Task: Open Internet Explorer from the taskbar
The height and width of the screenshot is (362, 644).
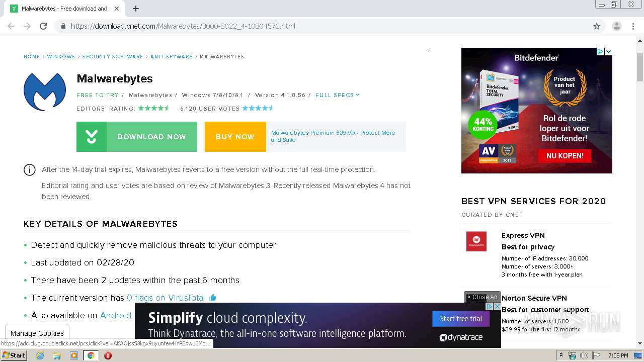Action: (x=40, y=355)
